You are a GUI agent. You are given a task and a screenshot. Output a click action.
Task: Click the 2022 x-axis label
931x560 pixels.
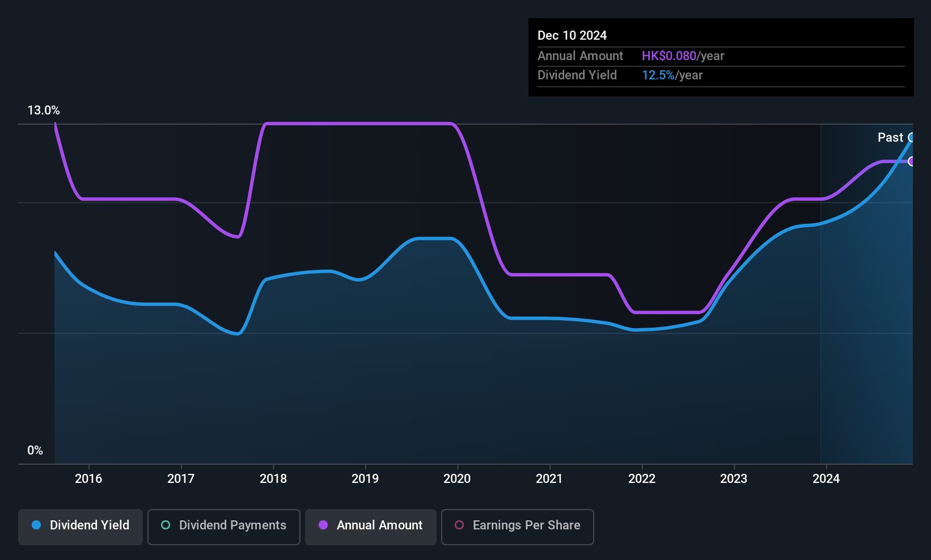coord(642,479)
